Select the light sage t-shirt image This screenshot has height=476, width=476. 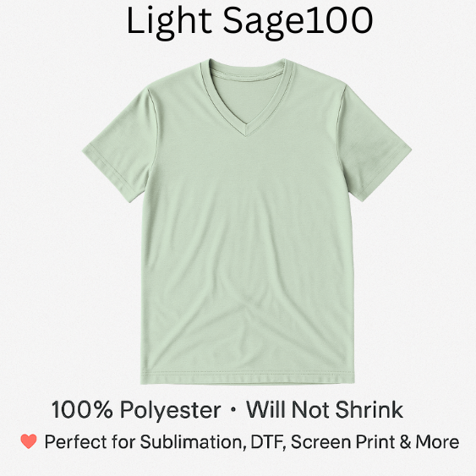(x=247, y=222)
